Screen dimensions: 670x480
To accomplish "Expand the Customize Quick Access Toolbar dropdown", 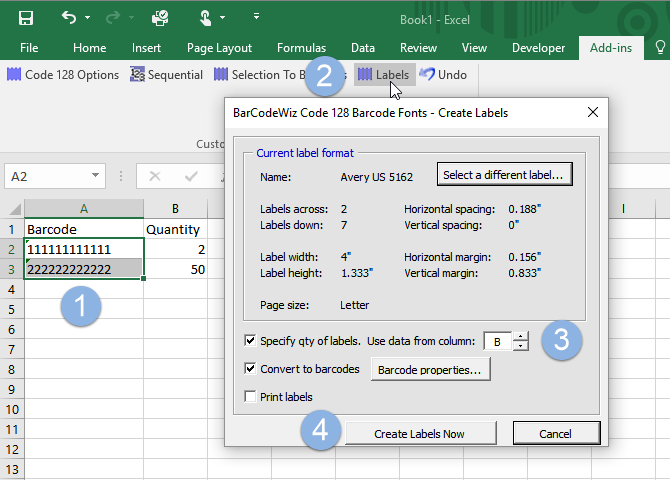I will pos(256,17).
